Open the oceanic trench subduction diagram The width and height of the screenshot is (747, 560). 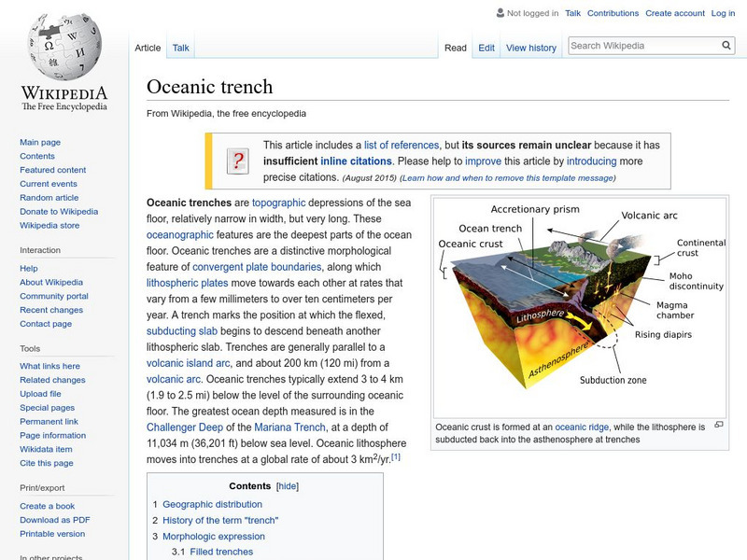pos(580,308)
